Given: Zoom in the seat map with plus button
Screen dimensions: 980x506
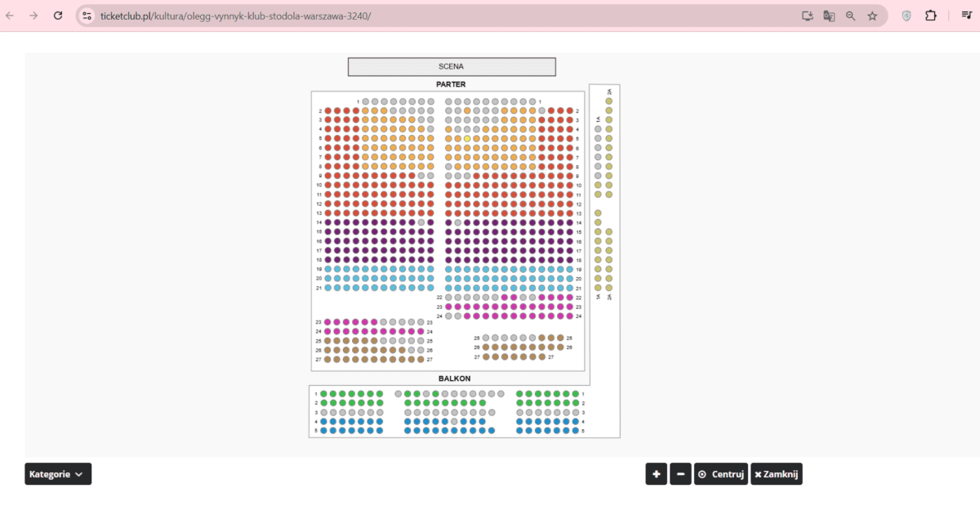Looking at the screenshot, I should pyautogui.click(x=657, y=474).
